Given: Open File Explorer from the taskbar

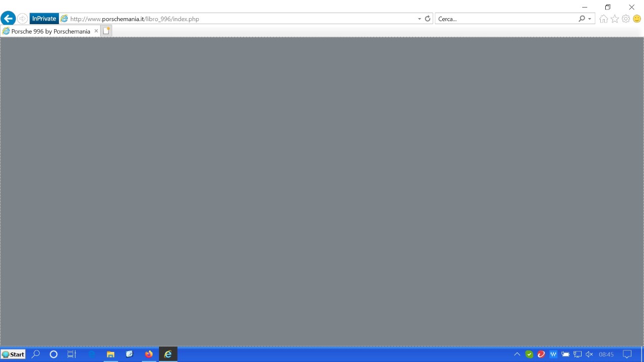Looking at the screenshot, I should [110, 354].
